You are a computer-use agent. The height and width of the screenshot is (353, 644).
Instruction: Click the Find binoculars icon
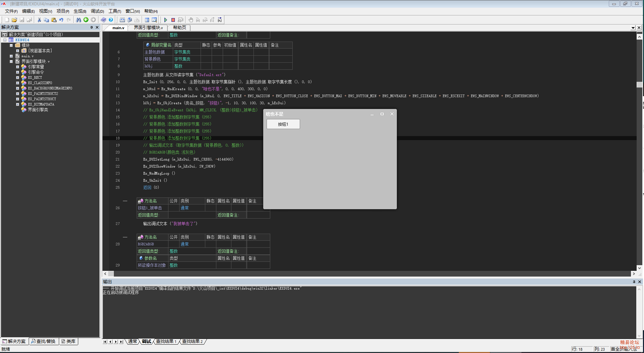(x=78, y=20)
